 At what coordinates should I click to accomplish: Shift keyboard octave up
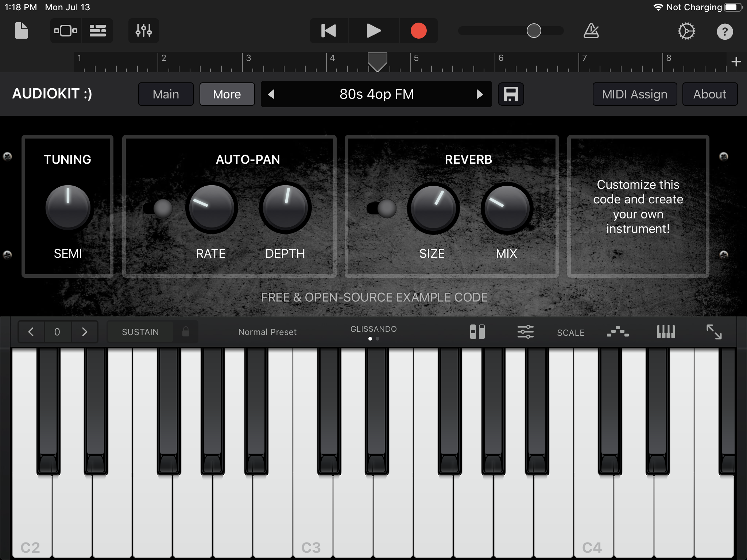click(x=85, y=332)
